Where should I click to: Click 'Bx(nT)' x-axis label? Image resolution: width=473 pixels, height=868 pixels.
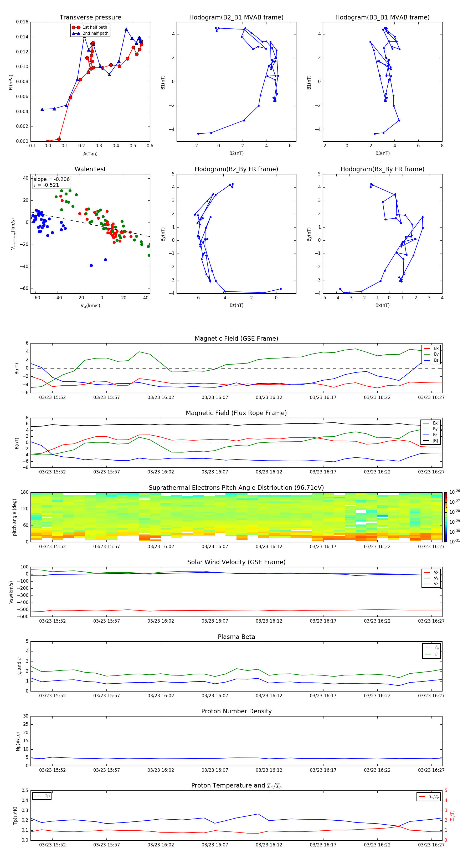pos(382,305)
